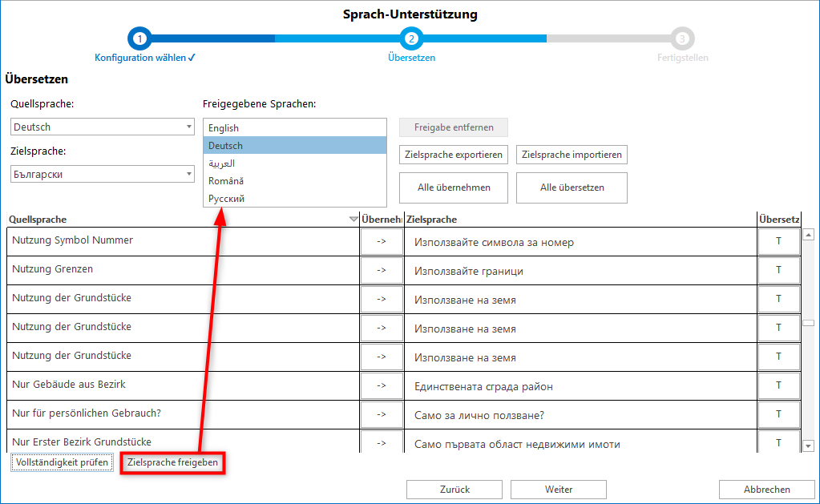The height and width of the screenshot is (504, 820).
Task: Click the Quellsprache column sort triangle
Action: pos(353,220)
